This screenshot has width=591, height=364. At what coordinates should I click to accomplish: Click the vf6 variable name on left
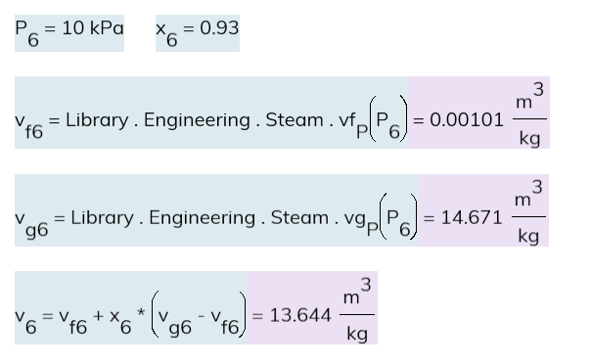(x=29, y=125)
